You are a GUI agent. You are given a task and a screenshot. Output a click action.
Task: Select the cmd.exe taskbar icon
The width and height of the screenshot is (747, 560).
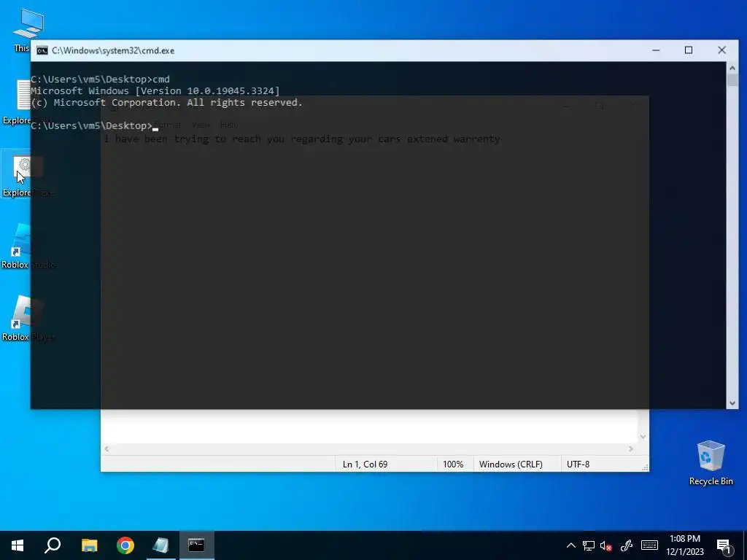click(196, 545)
